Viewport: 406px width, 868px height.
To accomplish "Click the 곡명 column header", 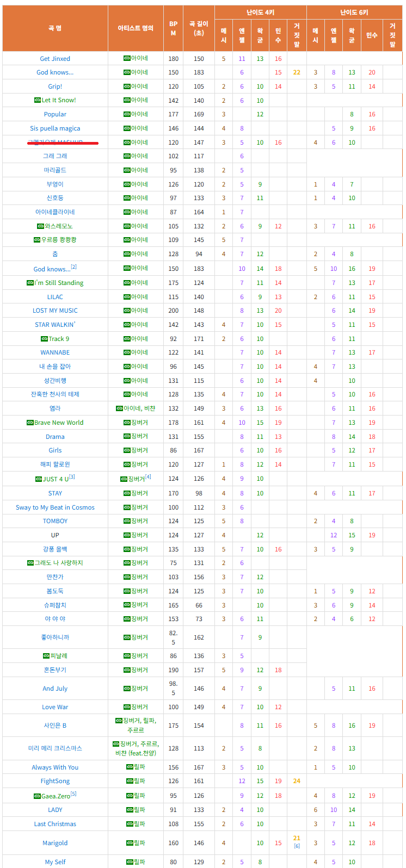I will point(55,28).
